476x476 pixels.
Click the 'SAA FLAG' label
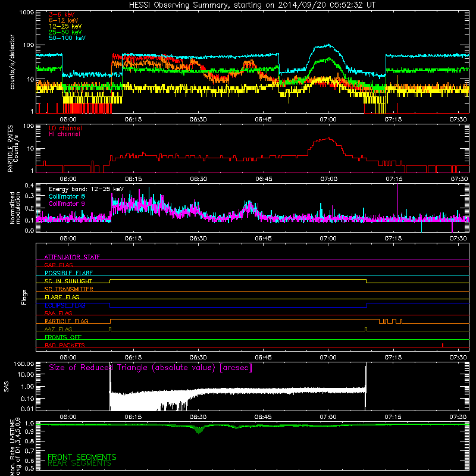(58, 313)
